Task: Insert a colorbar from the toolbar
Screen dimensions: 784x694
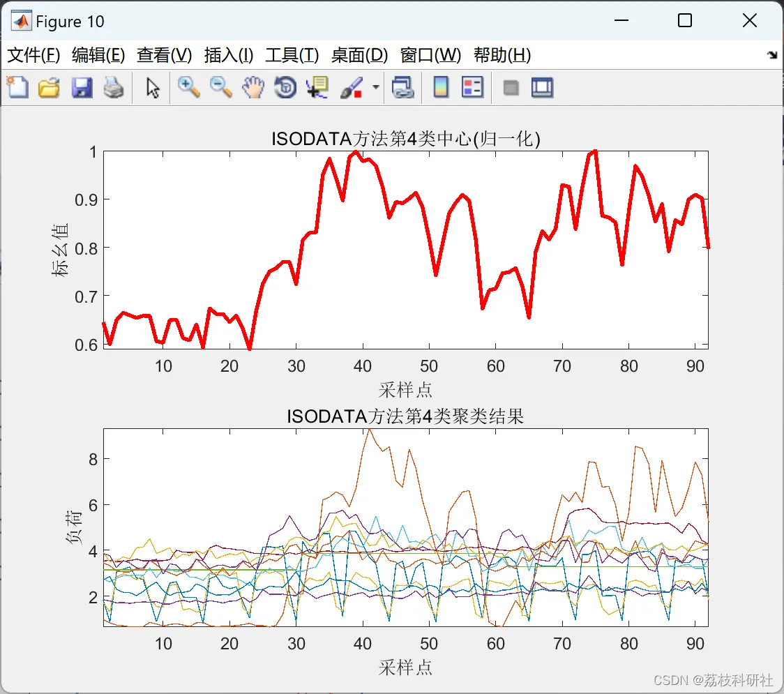Action: click(x=441, y=88)
